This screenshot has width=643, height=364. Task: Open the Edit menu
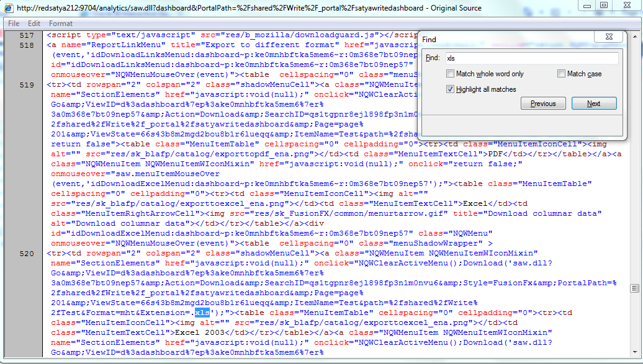(x=34, y=24)
